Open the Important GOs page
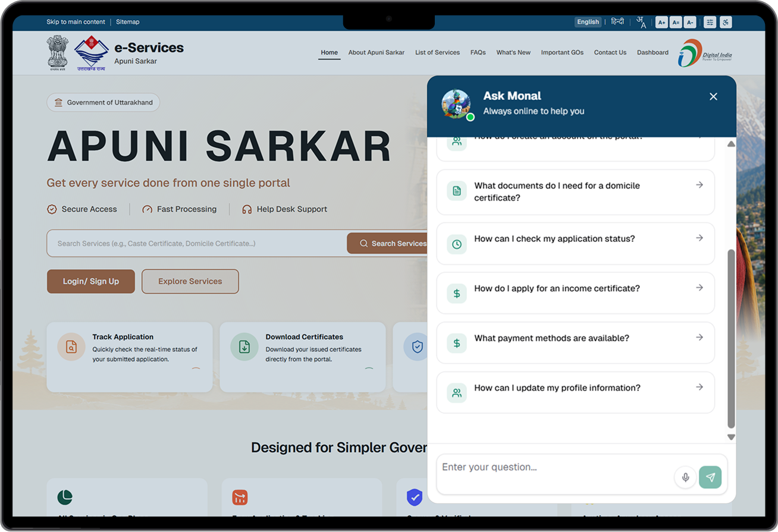The image size is (778, 532). [x=562, y=52]
